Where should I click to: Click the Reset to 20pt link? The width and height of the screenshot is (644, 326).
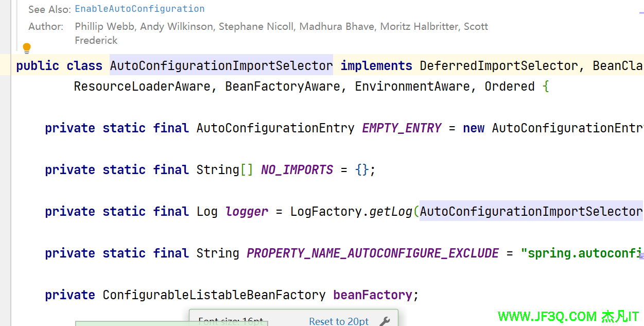coord(339,321)
